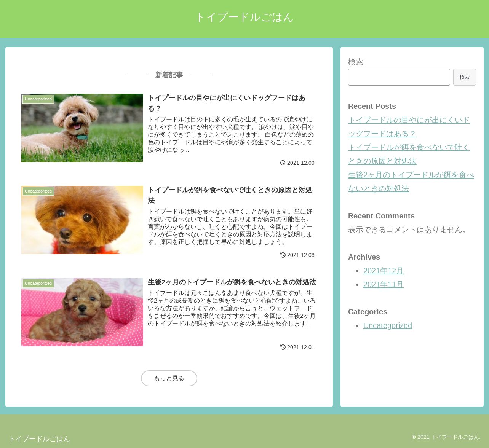Click the Recent Posts heading
This screenshot has width=489, height=448.
372,106
